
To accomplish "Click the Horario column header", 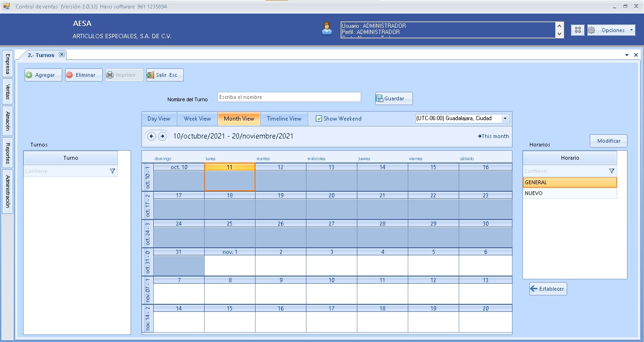I will point(570,158).
